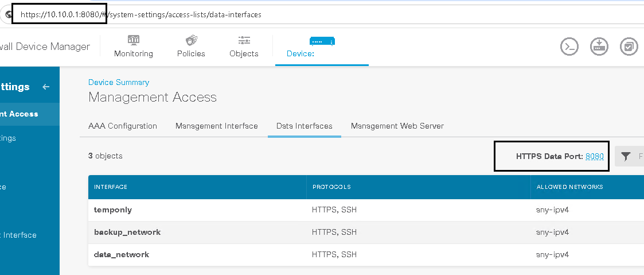
Task: Open the Management Interface tab
Action: point(216,126)
